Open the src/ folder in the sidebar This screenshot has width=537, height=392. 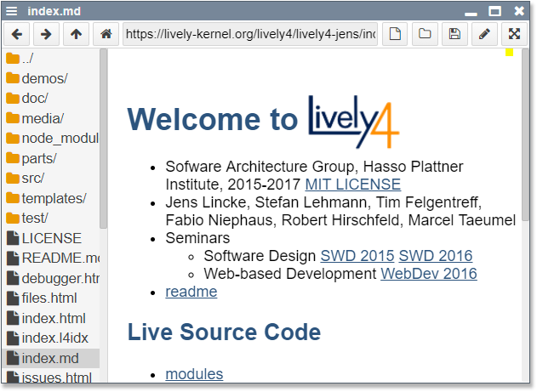pos(32,178)
